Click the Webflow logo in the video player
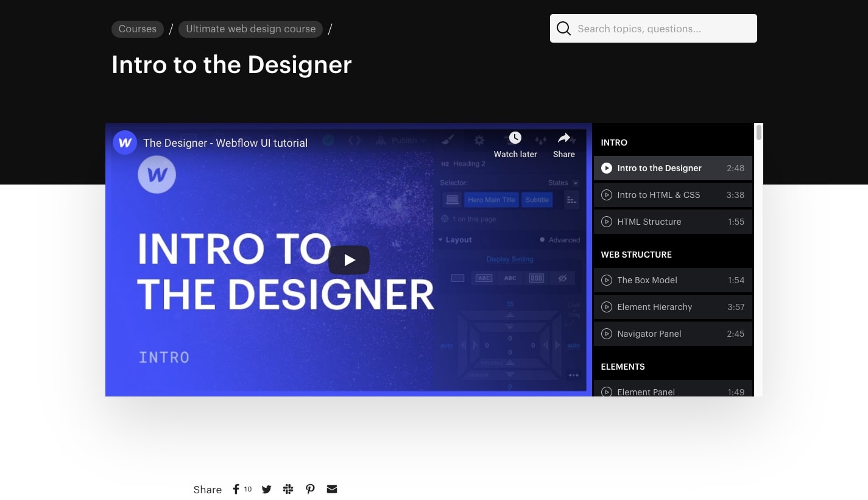 click(x=124, y=142)
